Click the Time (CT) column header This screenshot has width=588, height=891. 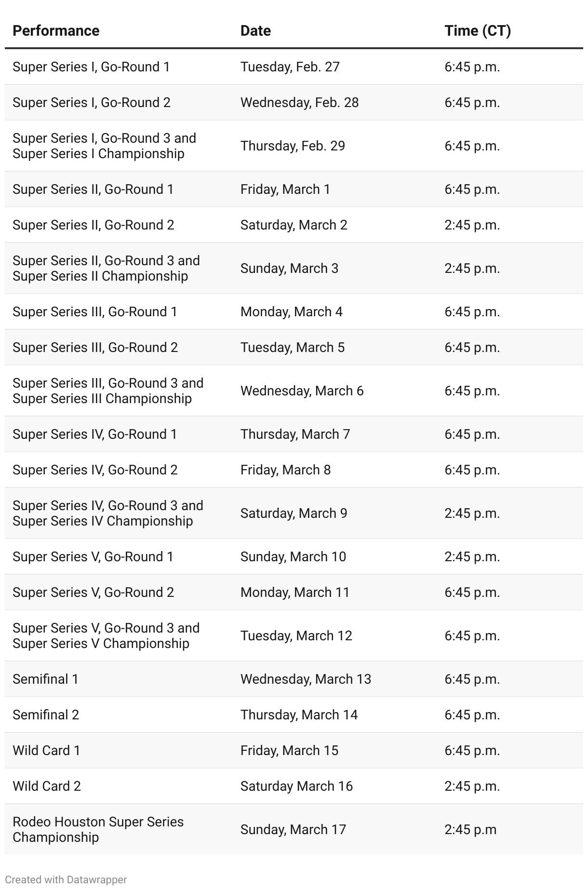tap(478, 31)
